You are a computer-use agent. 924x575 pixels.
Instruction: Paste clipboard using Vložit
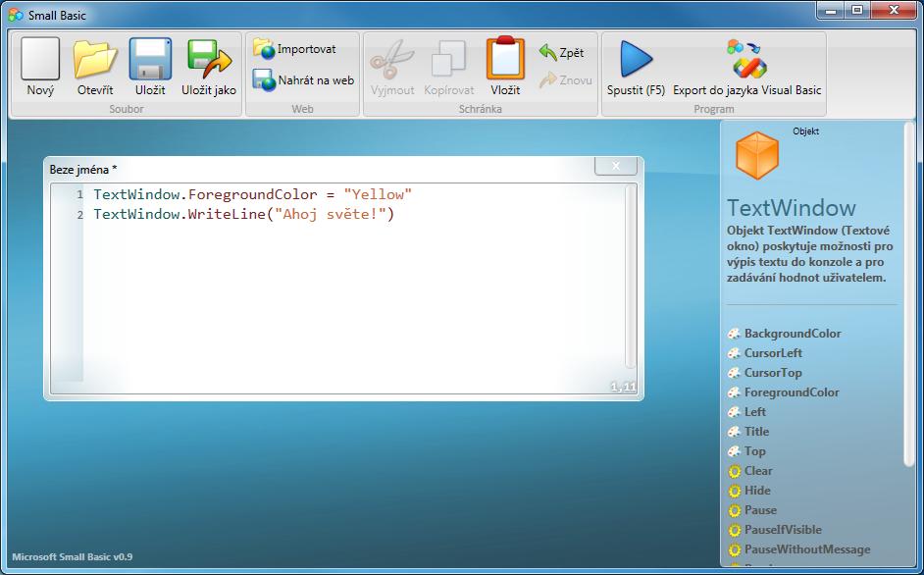pos(505,68)
